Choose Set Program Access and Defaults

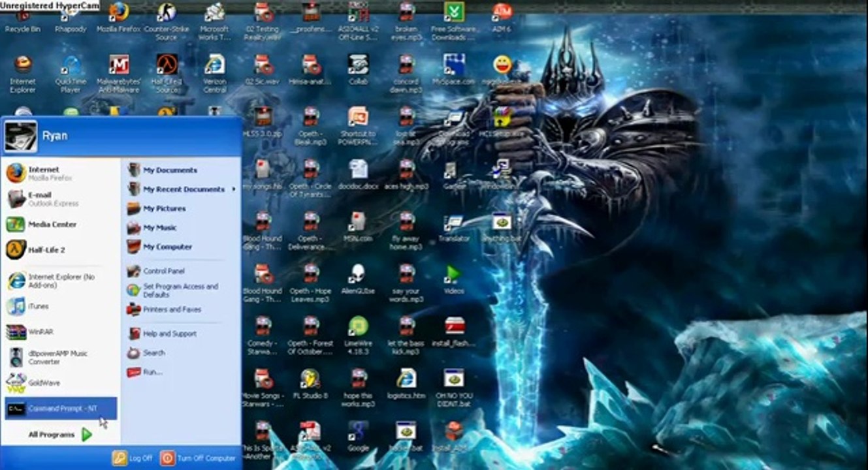(181, 290)
